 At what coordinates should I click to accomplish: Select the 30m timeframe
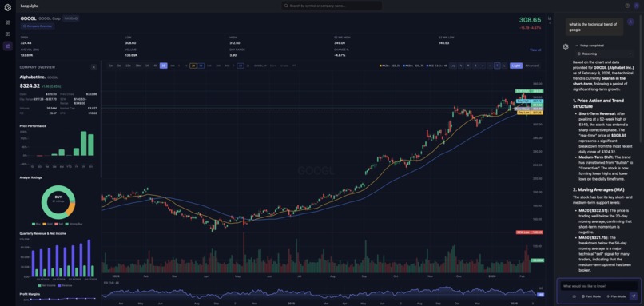[x=138, y=66]
